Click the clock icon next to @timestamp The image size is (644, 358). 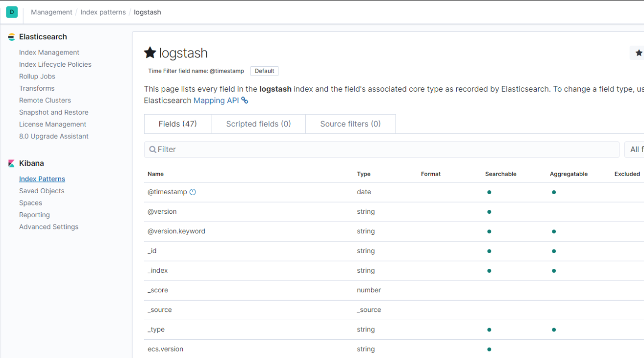pyautogui.click(x=193, y=192)
